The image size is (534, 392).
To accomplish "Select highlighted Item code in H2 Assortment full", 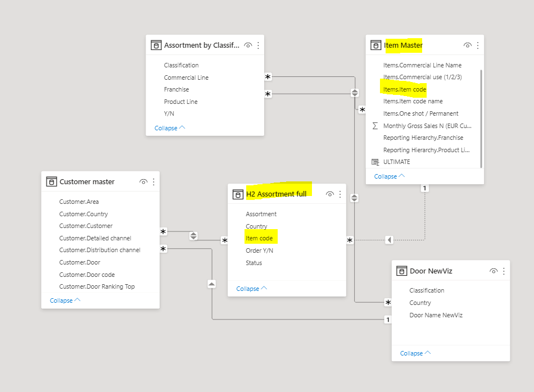I will [x=259, y=238].
